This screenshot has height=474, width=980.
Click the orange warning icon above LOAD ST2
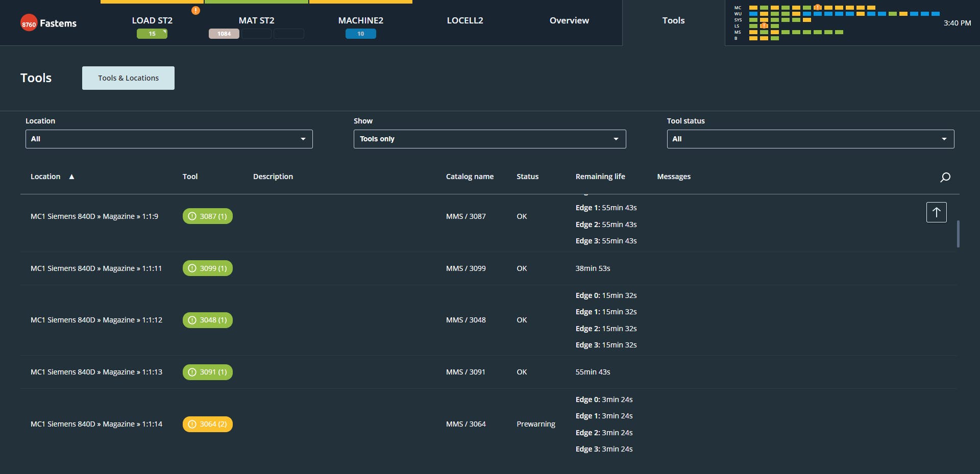pos(195,10)
